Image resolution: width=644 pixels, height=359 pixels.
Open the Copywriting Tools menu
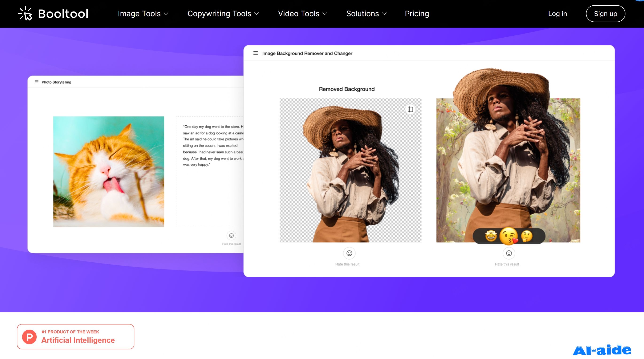[223, 13]
